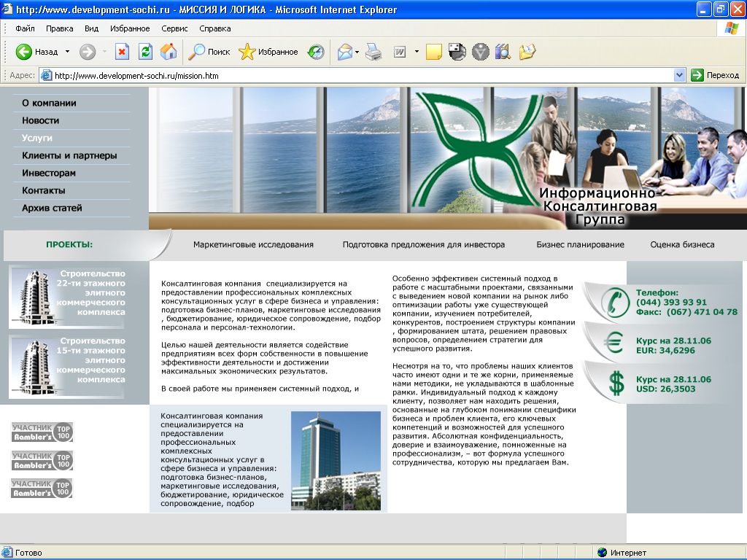Click the Избранное favorites star icon

click(247, 52)
